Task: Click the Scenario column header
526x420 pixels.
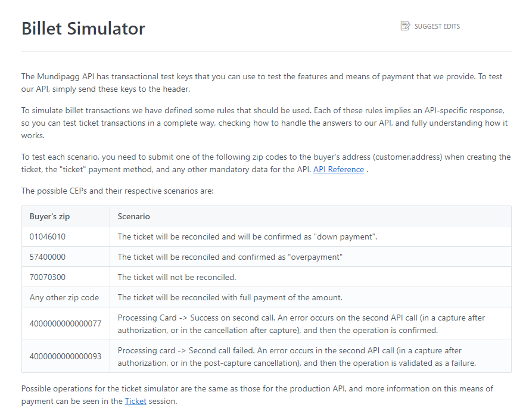Action: [133, 216]
